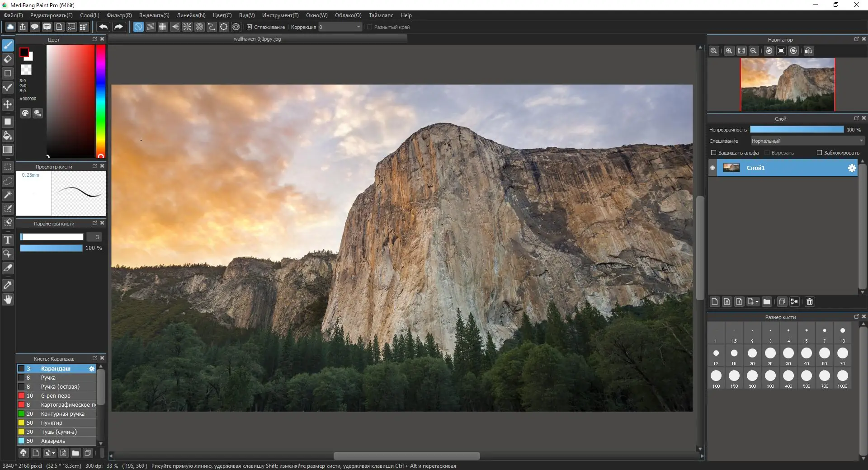Image resolution: width=868 pixels, height=470 pixels.
Task: Click the brush opacity slider showing 100 %
Action: [51, 248]
